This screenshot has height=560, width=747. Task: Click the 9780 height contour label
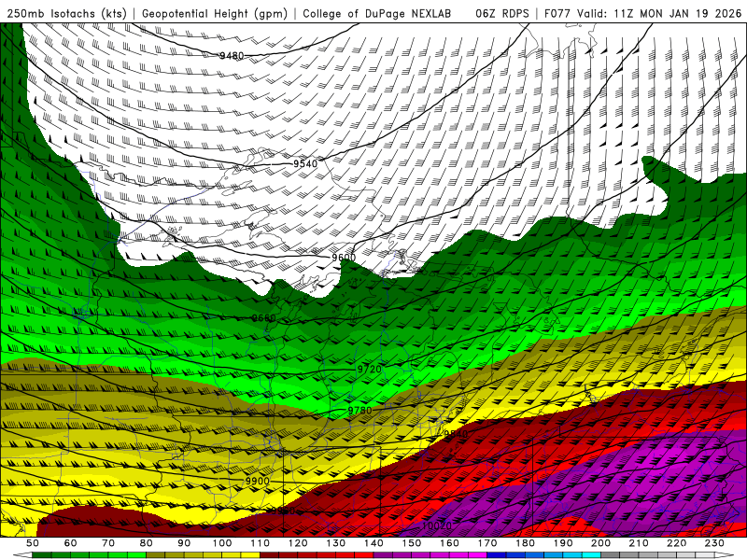359,410
